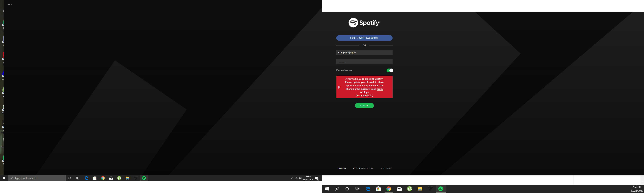This screenshot has height=193, width=644.
Task: Click the Log in with Facebook button
Action: [364, 38]
